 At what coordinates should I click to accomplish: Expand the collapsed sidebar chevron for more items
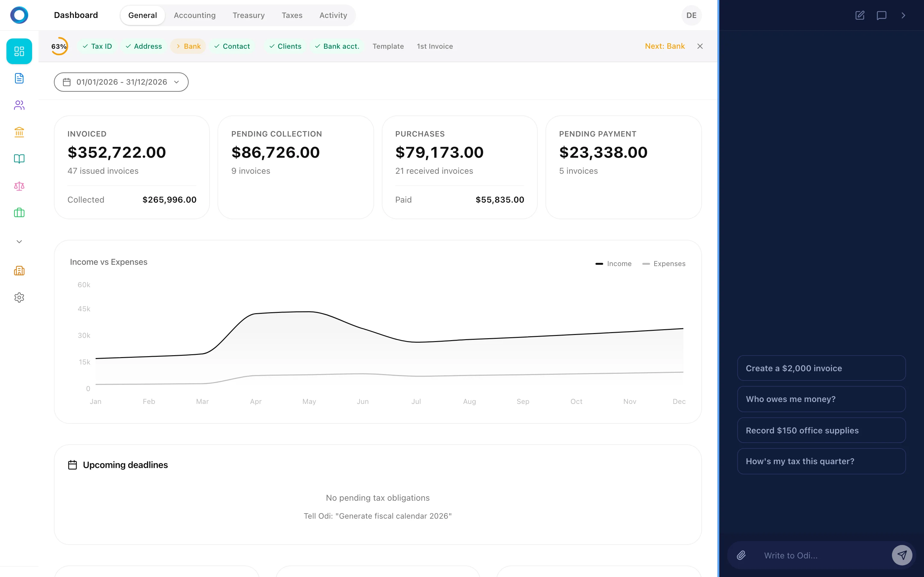(19, 241)
